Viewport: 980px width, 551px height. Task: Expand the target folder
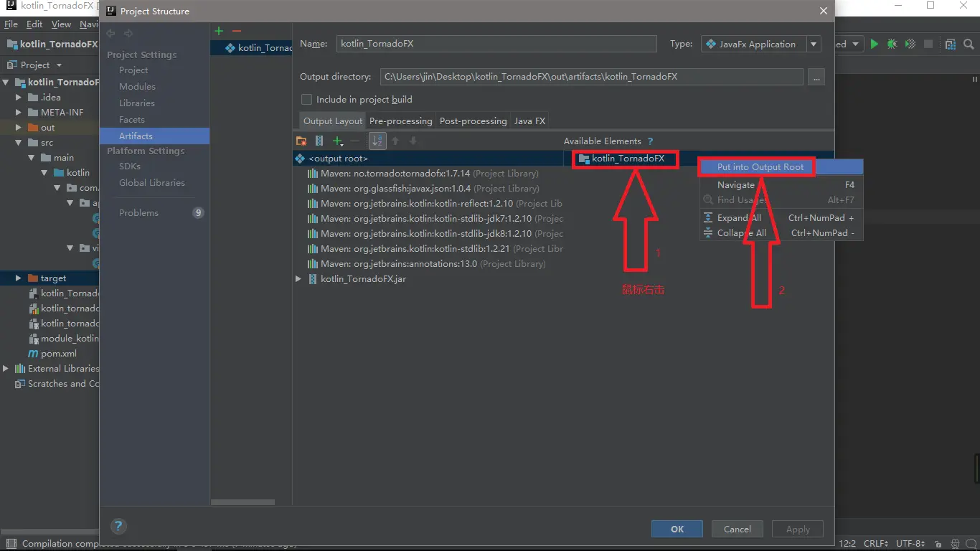point(19,278)
